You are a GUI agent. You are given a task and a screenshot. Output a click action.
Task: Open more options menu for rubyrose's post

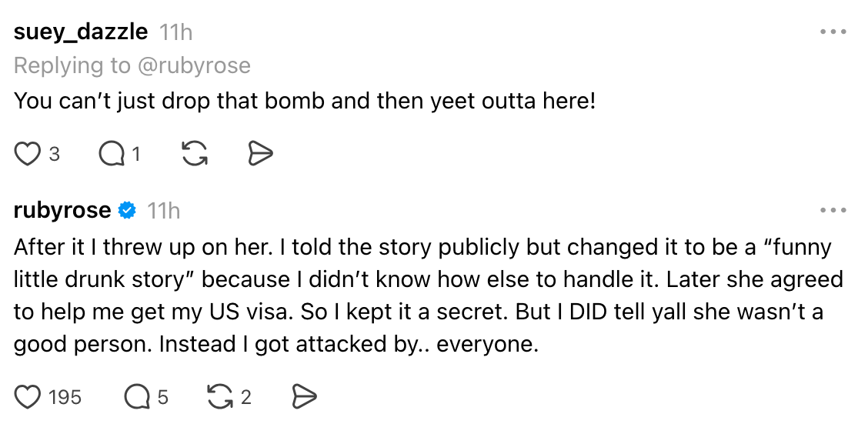[x=833, y=210]
